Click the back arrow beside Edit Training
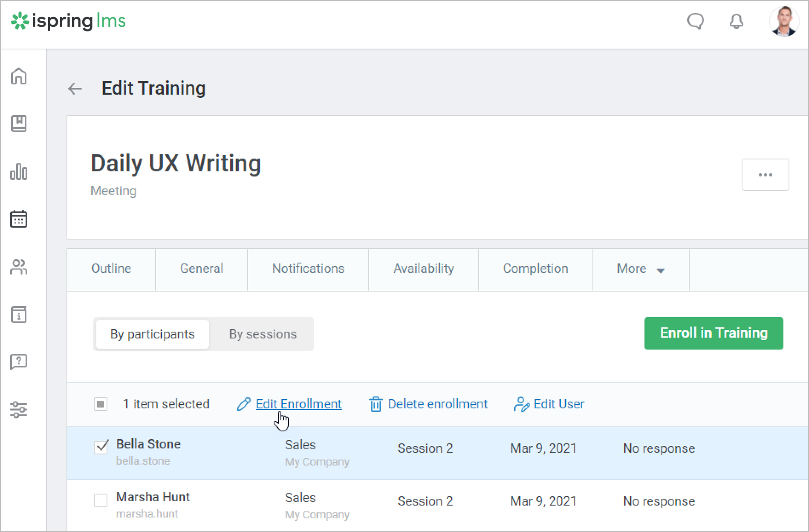 pyautogui.click(x=75, y=89)
